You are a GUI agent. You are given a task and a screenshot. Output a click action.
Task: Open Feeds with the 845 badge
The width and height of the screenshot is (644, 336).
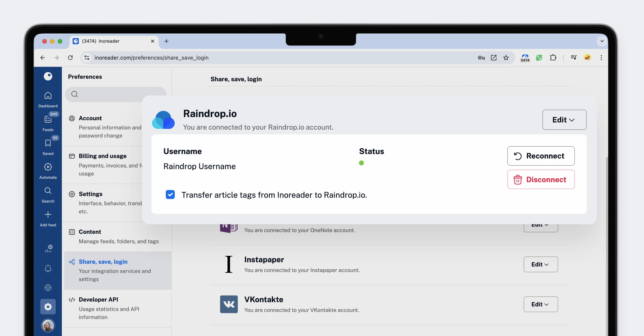pos(48,123)
